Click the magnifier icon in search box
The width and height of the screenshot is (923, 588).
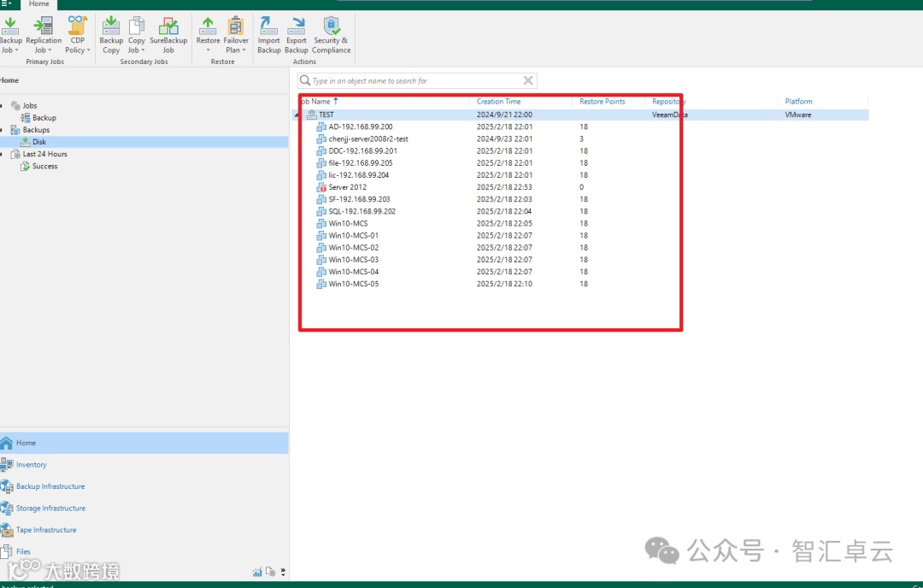point(305,80)
